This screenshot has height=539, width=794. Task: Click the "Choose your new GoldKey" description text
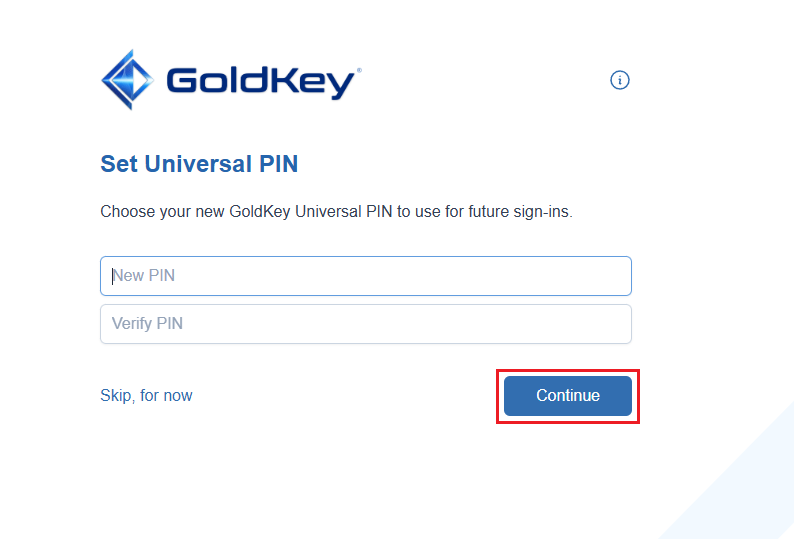tap(336, 212)
